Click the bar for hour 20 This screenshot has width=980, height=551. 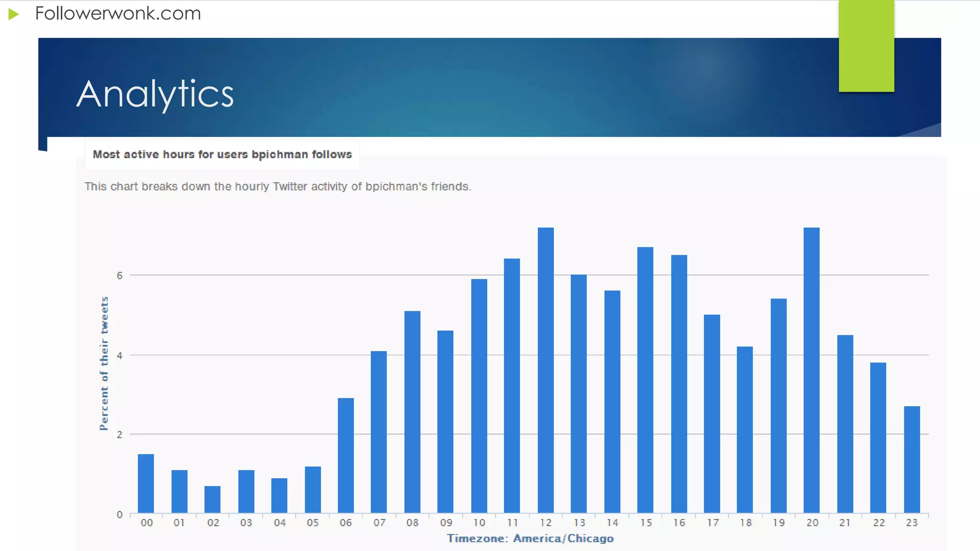[812, 371]
